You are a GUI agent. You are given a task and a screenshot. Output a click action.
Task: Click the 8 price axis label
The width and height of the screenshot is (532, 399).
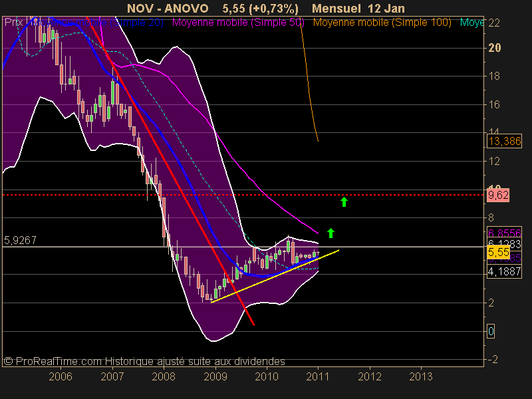pyautogui.click(x=491, y=217)
